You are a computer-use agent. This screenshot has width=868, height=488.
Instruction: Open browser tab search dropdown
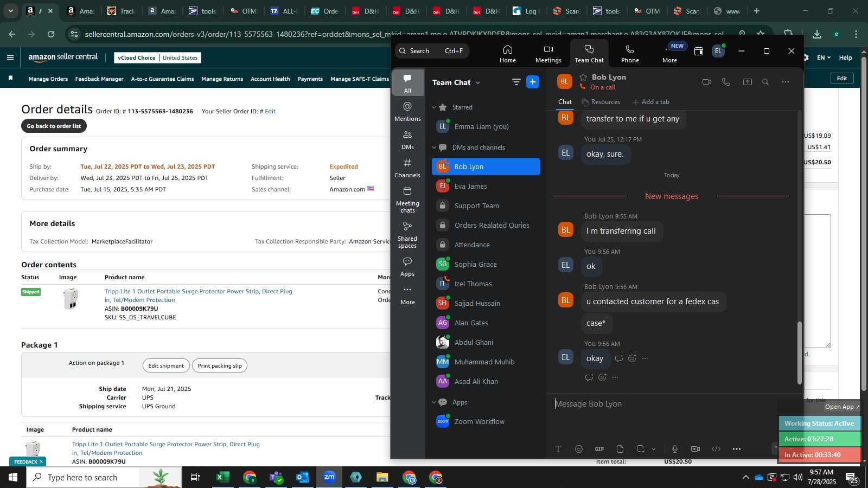10,11
